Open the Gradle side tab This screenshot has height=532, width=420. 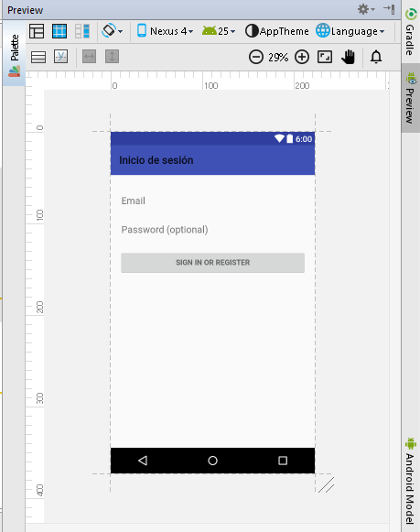411,32
